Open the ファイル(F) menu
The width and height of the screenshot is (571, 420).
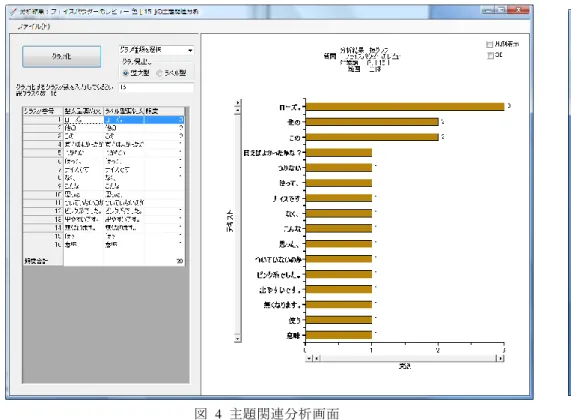[34, 26]
